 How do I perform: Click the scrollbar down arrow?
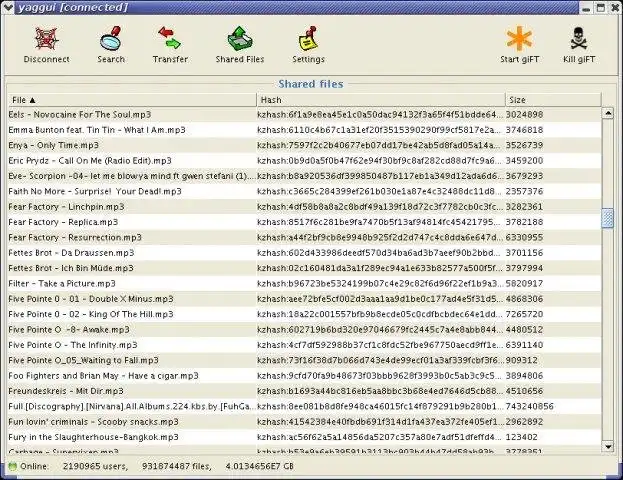click(x=608, y=447)
